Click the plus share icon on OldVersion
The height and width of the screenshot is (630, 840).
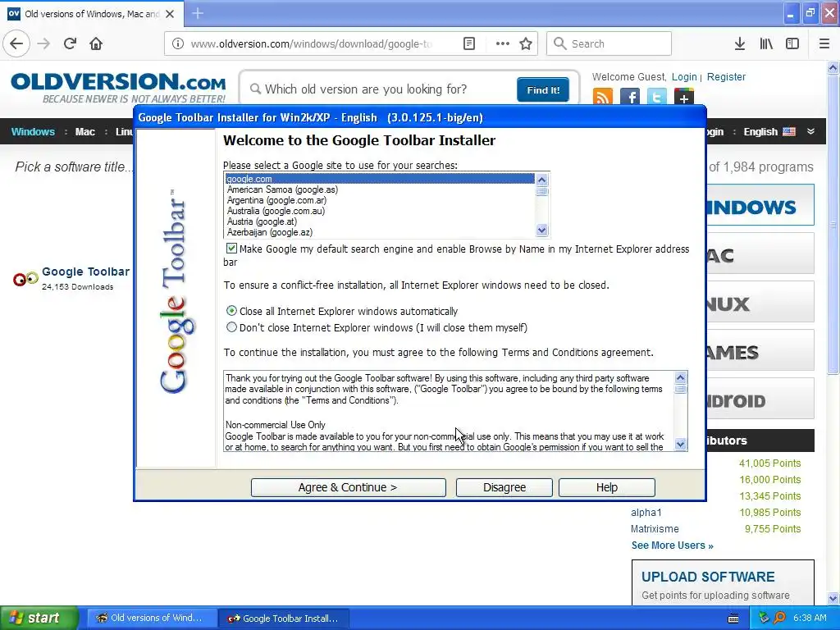coord(683,97)
